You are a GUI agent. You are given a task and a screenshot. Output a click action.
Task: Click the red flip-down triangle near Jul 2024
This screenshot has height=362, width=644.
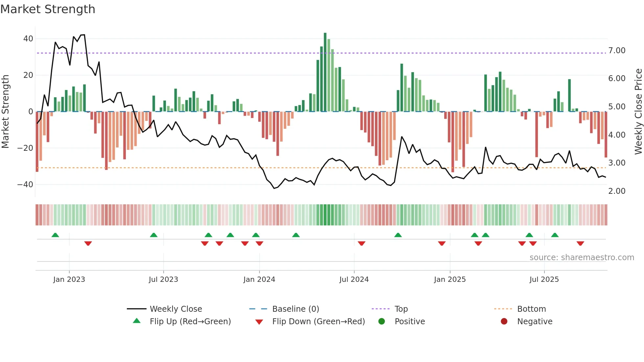tap(361, 243)
